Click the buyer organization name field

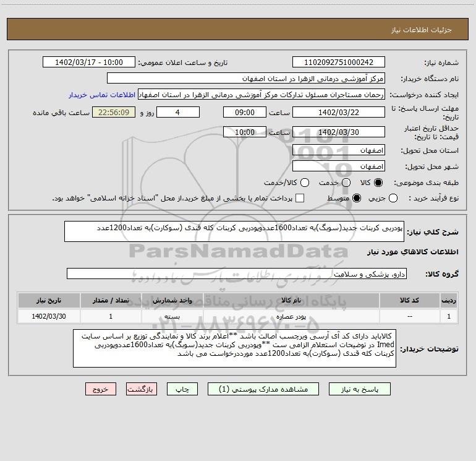point(246,78)
